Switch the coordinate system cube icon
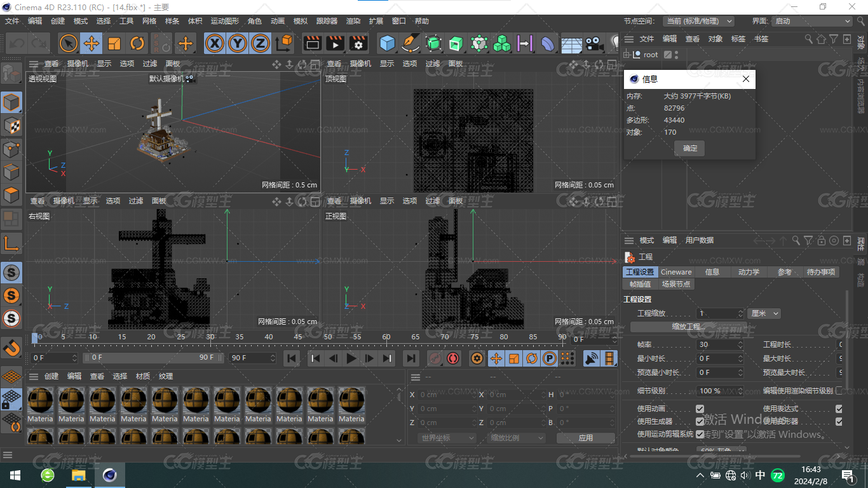 [284, 43]
